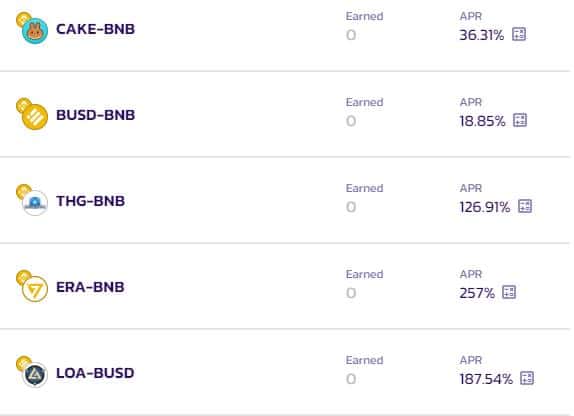Viewport: 574px width, 416px height.
Task: Click the 187.54% APR value
Action: (486, 379)
